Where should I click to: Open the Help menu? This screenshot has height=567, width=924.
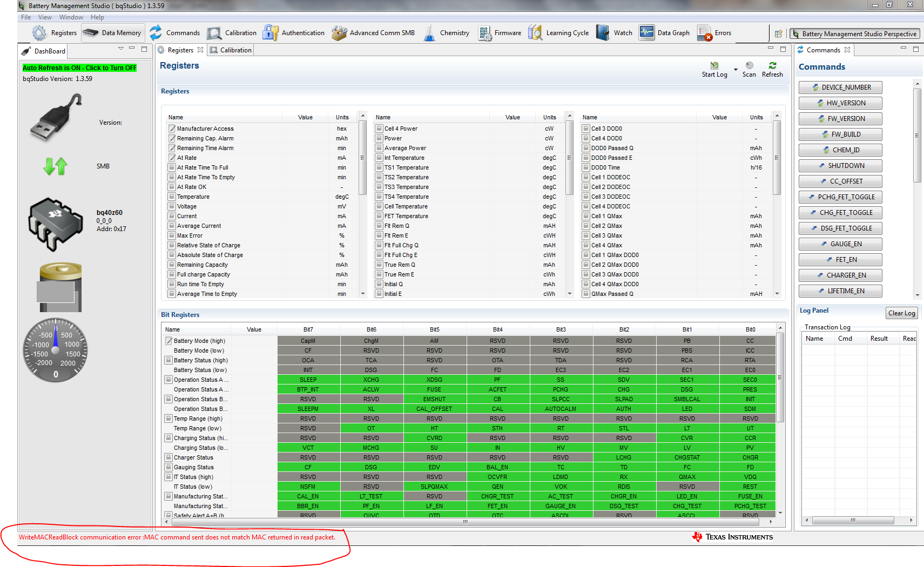tap(97, 17)
